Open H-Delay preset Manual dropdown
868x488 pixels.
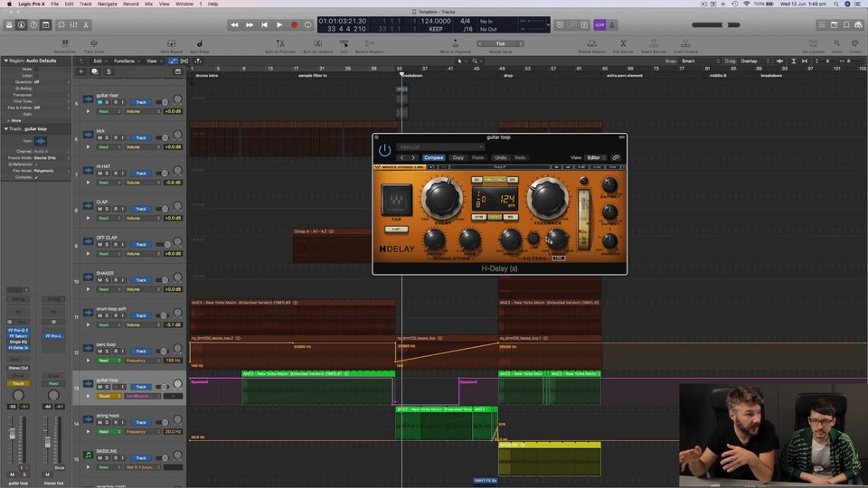click(x=440, y=146)
